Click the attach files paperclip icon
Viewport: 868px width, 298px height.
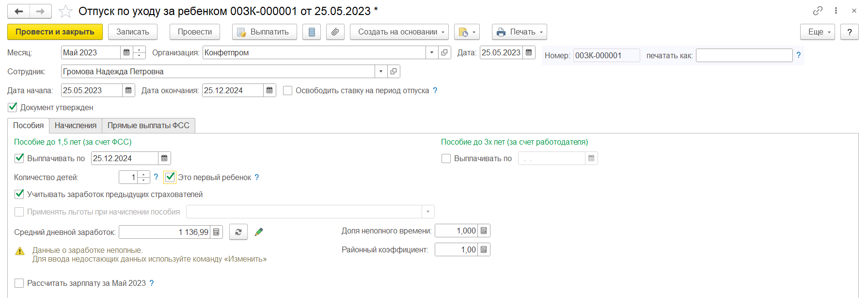[x=335, y=32]
